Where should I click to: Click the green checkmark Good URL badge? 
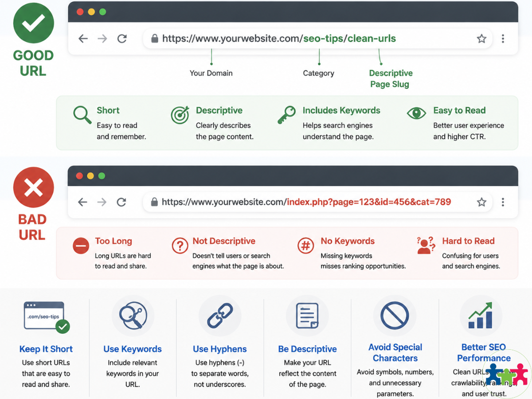pos(33,23)
